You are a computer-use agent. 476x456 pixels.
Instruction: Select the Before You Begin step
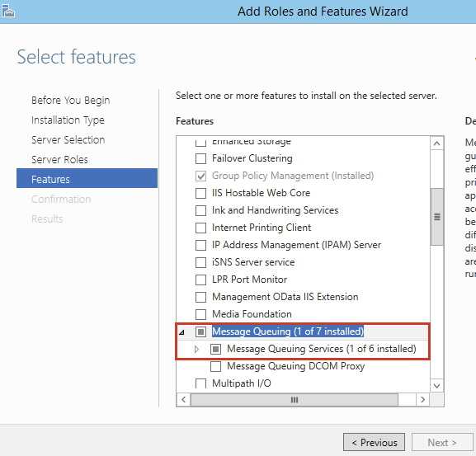point(70,101)
